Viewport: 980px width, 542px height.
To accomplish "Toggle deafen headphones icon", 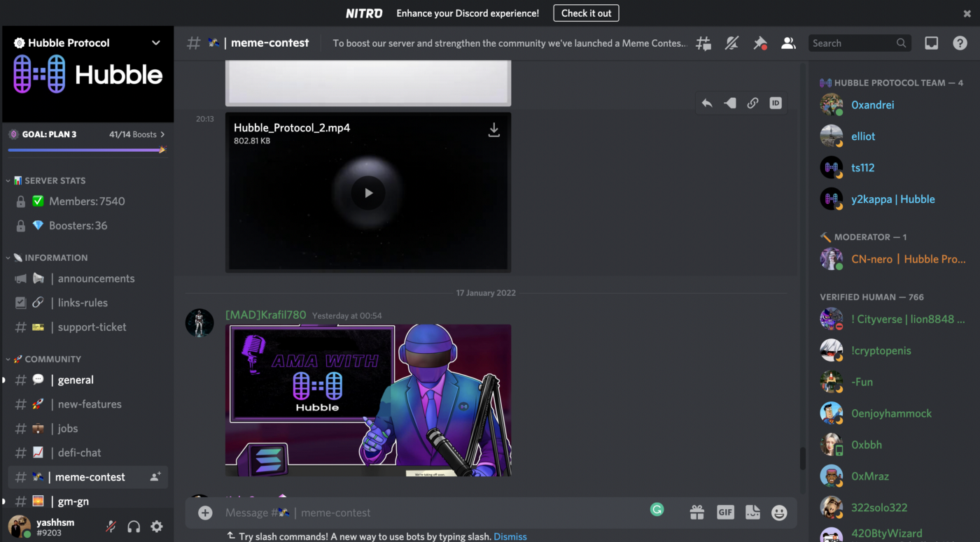I will 134,527.
